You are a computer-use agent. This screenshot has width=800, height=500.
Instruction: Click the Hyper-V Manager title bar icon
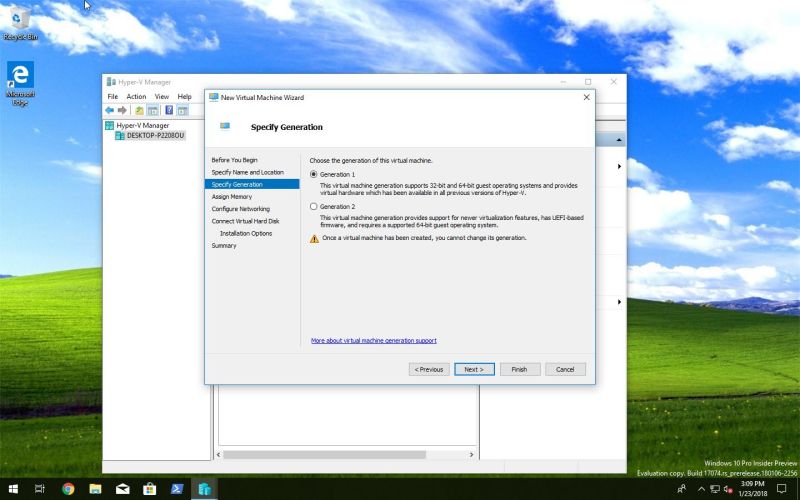click(111, 82)
